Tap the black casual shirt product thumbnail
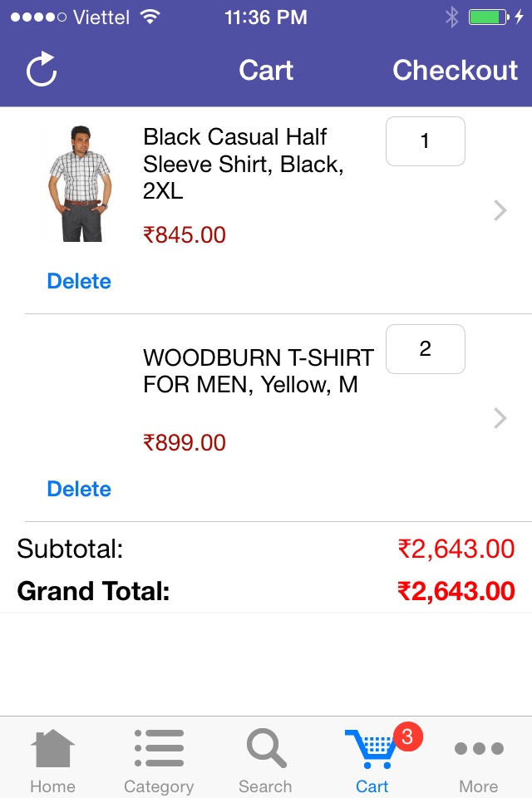 80,184
